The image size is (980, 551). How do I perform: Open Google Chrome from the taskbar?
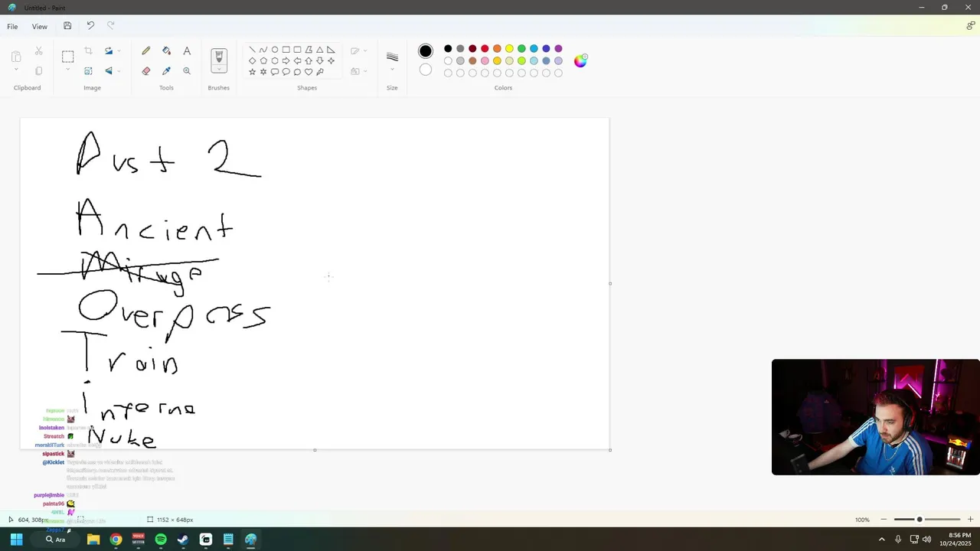point(116,540)
